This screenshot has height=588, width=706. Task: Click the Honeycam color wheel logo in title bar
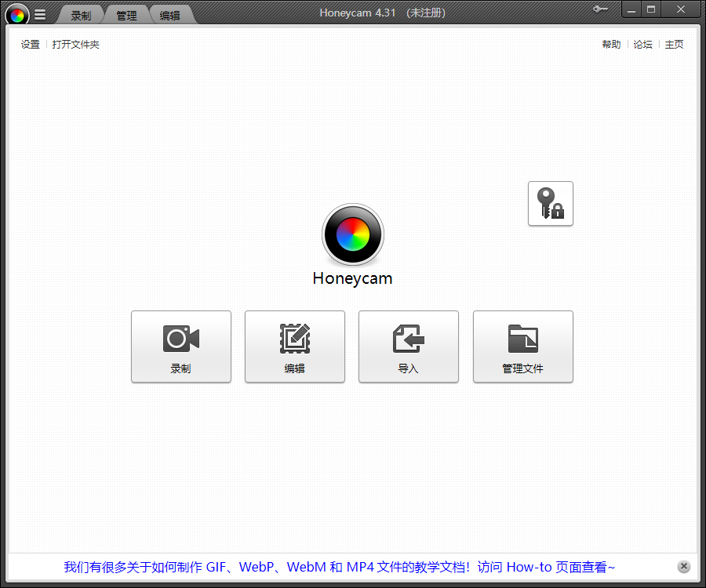17,16
